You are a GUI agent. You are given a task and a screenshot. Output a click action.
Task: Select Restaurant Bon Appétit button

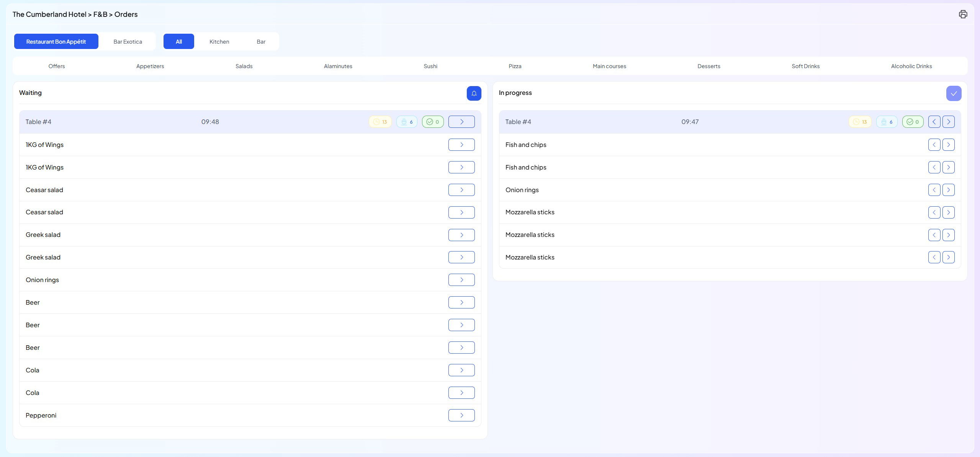tap(56, 41)
